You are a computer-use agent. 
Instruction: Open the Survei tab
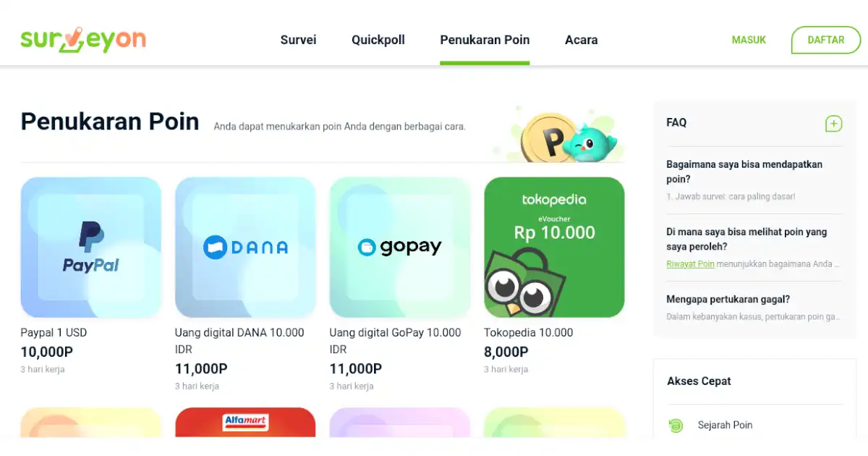click(298, 40)
